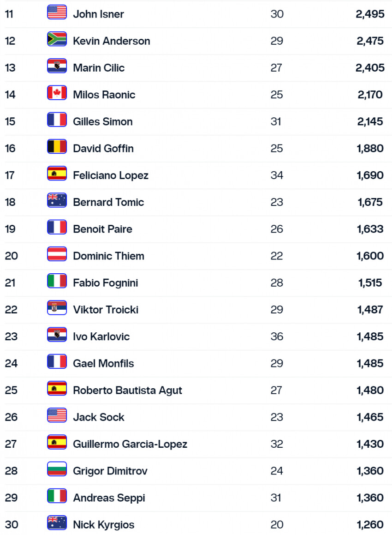Click Croatian flag next to Ivo Karlovic
392x535 pixels.
coord(57,335)
